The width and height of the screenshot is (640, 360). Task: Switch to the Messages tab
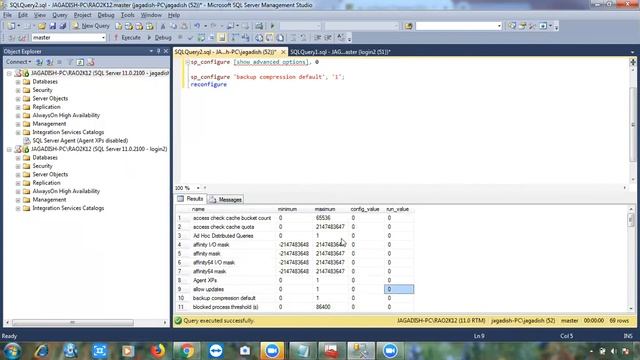pos(226,200)
